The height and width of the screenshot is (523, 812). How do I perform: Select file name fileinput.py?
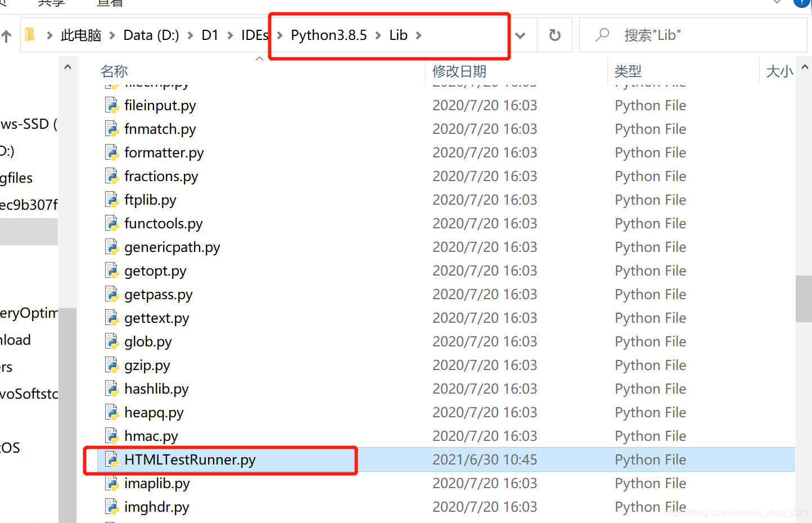(160, 106)
